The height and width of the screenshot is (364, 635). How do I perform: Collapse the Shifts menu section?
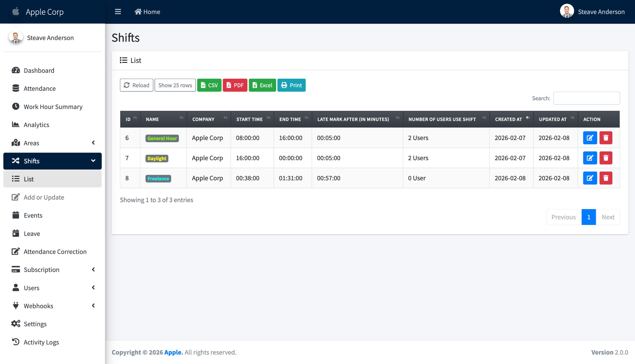(x=52, y=161)
